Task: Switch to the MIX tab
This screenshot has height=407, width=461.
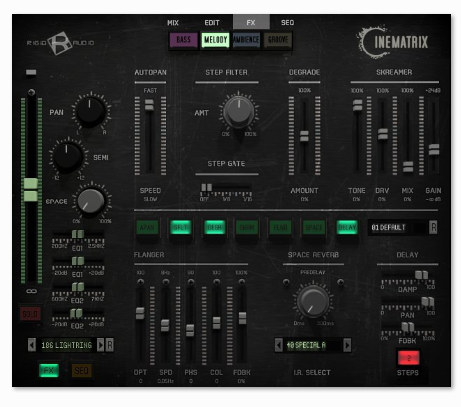Action: (173, 23)
